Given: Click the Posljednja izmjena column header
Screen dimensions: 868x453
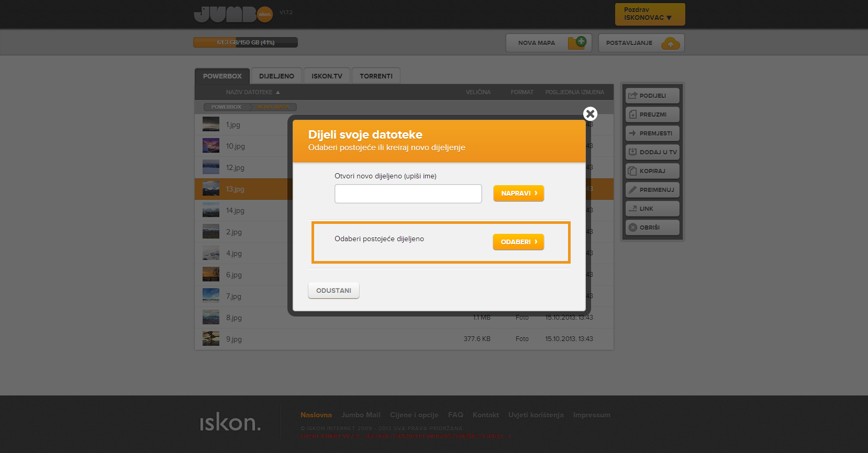Looking at the screenshot, I should (574, 92).
